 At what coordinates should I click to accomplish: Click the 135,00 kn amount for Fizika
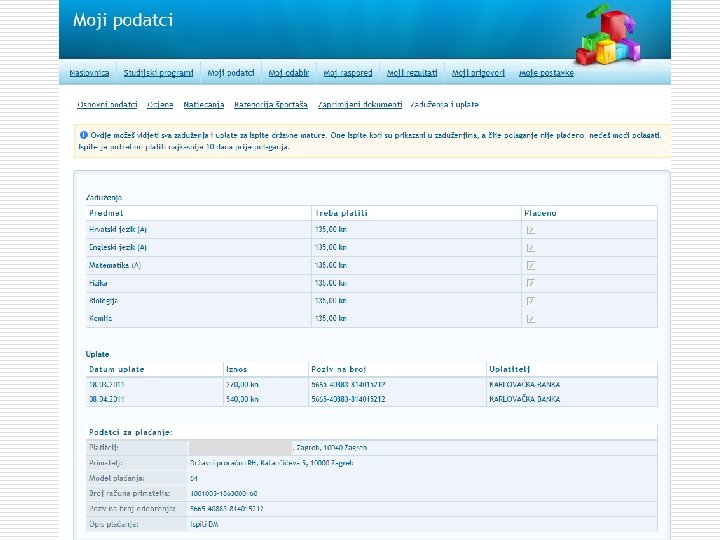click(x=331, y=283)
